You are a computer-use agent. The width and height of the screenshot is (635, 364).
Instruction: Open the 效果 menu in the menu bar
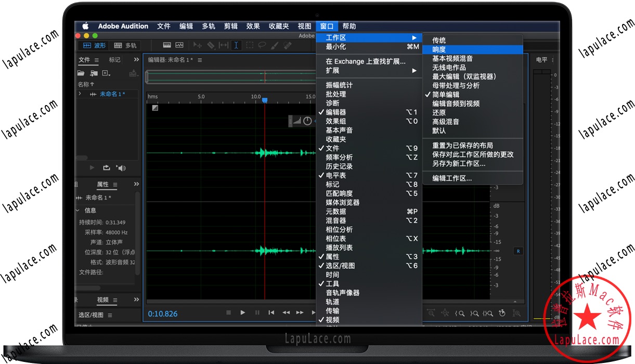tap(253, 26)
